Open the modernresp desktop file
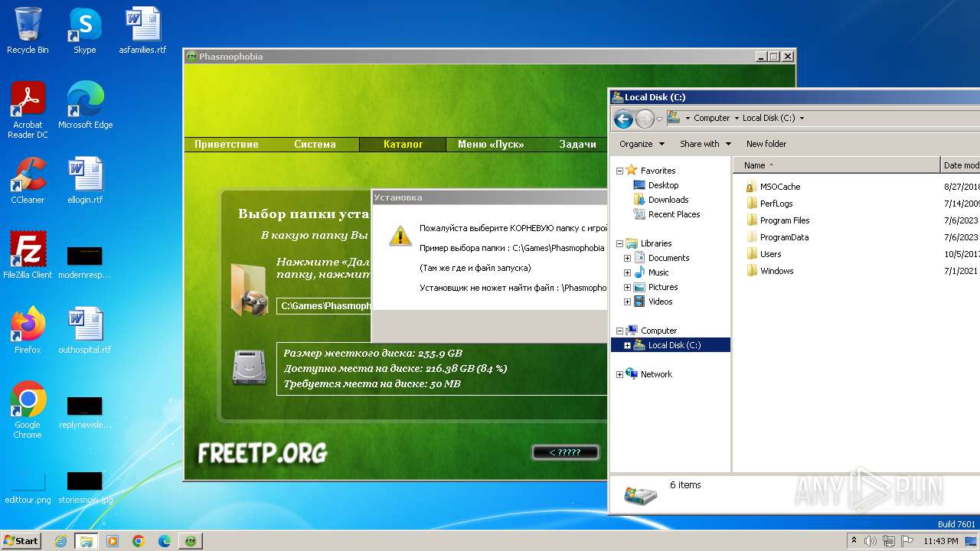 (x=85, y=262)
